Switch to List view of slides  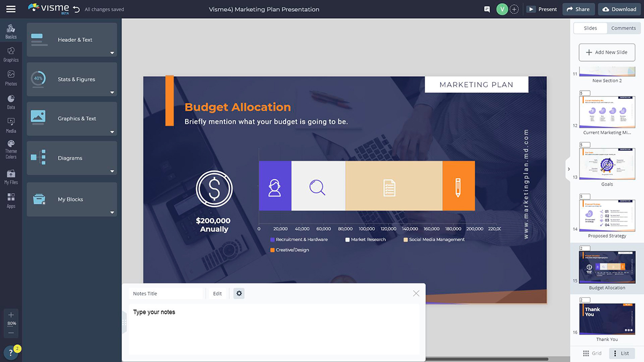tap(621, 353)
